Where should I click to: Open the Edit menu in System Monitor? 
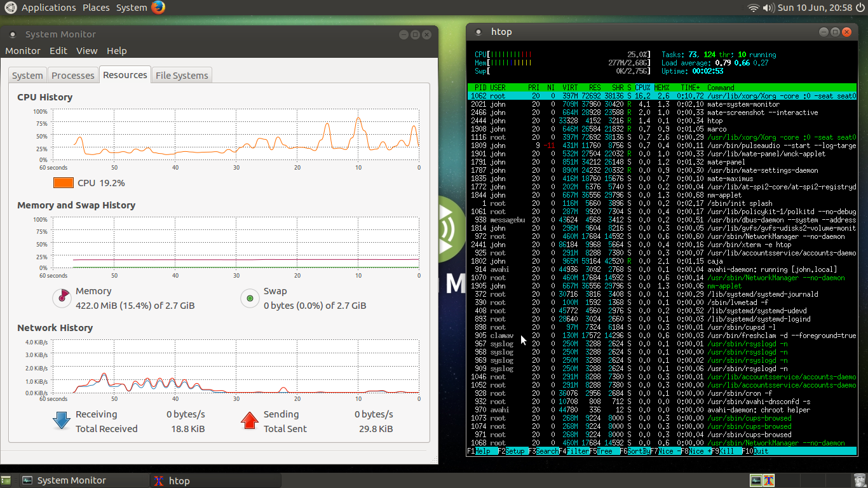pos(58,51)
